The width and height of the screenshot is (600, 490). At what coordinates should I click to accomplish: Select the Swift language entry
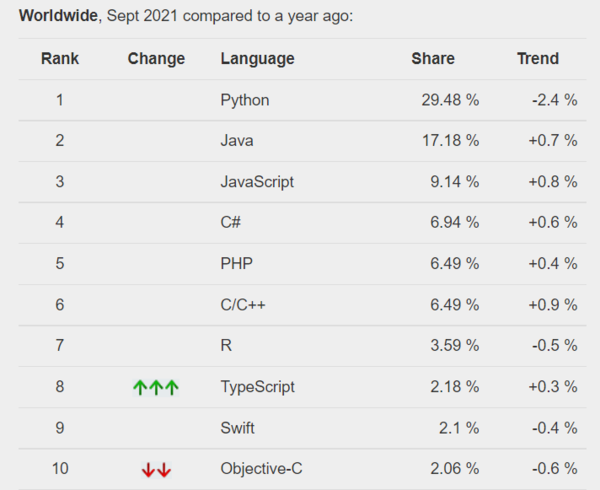point(237,428)
